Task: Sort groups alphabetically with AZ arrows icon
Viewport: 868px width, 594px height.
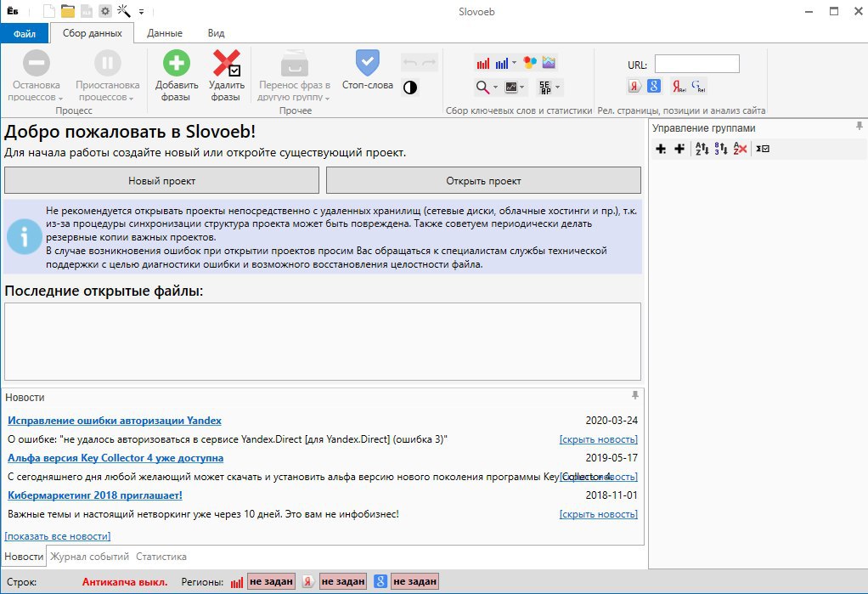Action: 702,149
